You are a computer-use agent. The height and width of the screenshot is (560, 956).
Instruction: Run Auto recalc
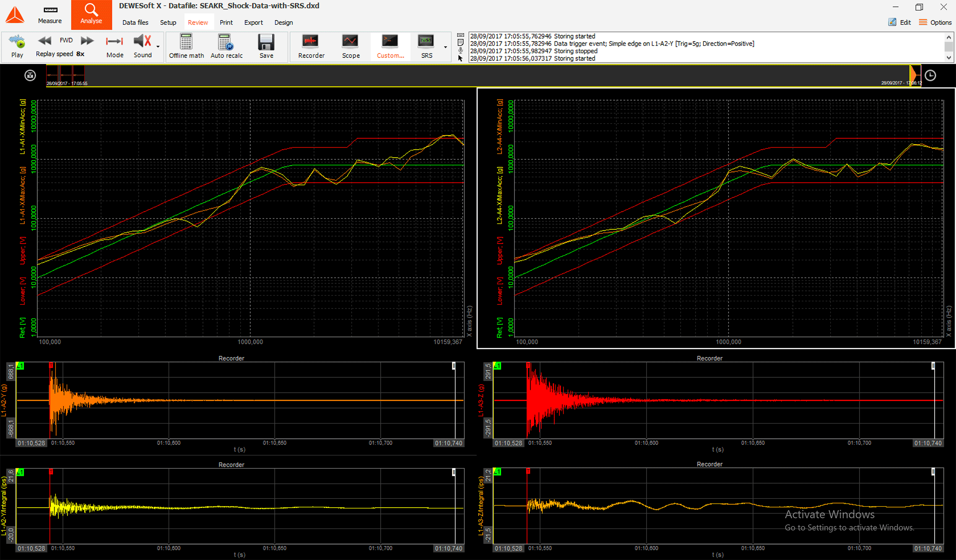(226, 46)
